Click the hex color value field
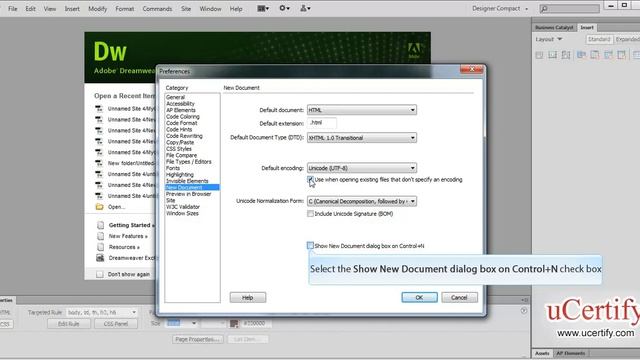This screenshot has height=360, width=640. (256, 323)
